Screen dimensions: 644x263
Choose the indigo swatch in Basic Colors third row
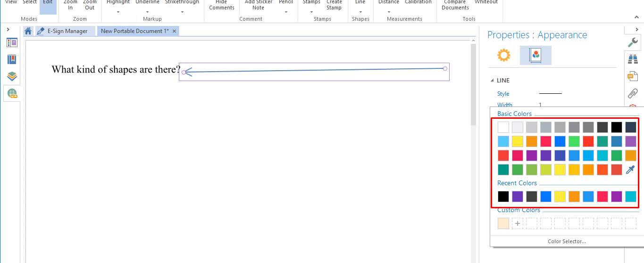[560, 156]
